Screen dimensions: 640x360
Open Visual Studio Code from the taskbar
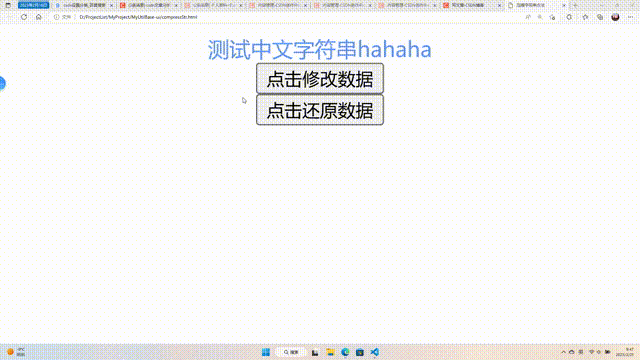375,352
